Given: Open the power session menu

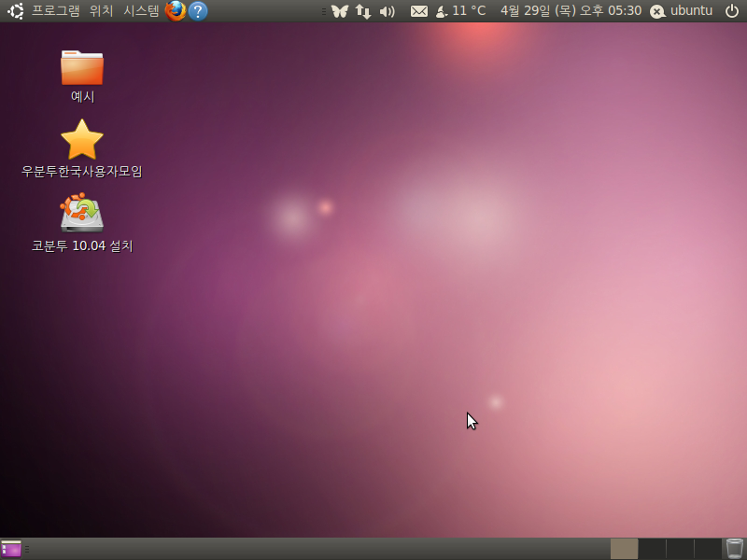Looking at the screenshot, I should coord(732,11).
